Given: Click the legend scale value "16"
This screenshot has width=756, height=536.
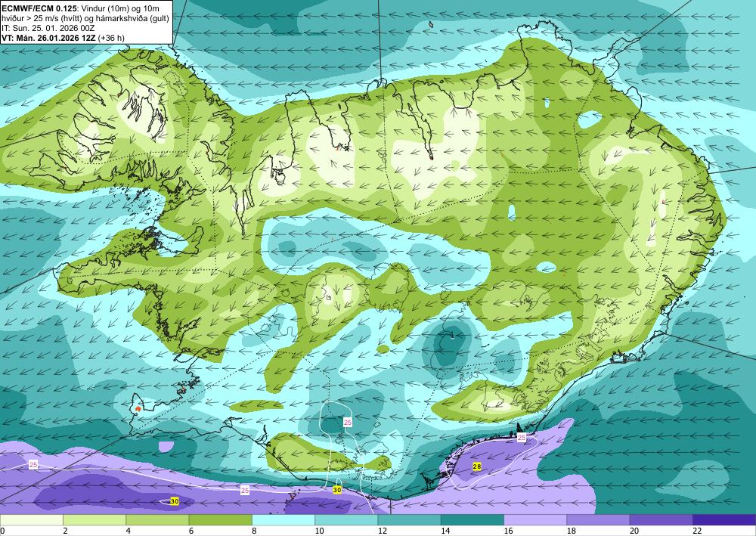Looking at the screenshot, I should click(x=509, y=531).
